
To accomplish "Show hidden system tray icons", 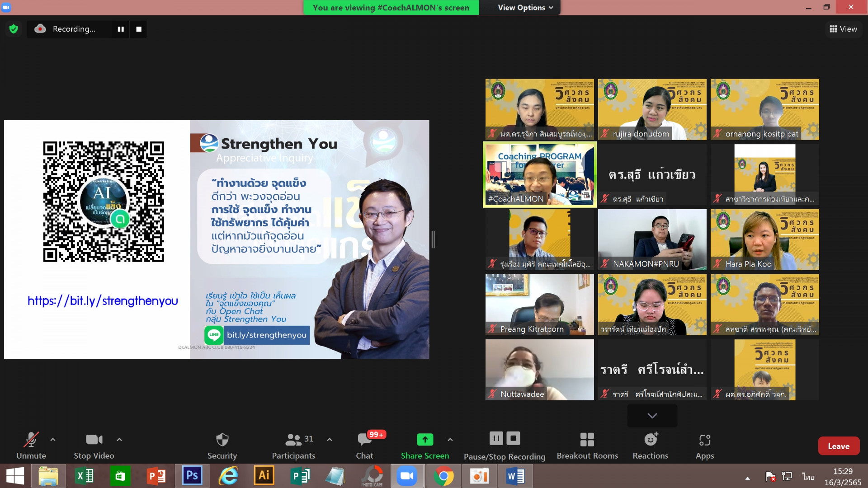I will 747,478.
